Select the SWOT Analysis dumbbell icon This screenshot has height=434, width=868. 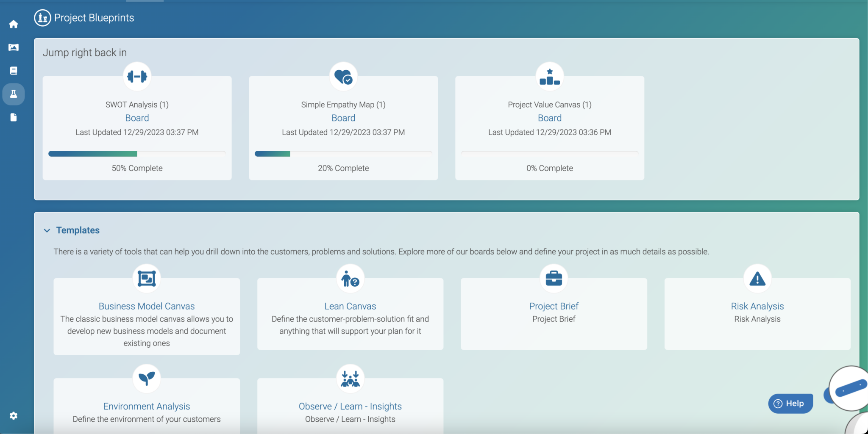[x=137, y=76]
